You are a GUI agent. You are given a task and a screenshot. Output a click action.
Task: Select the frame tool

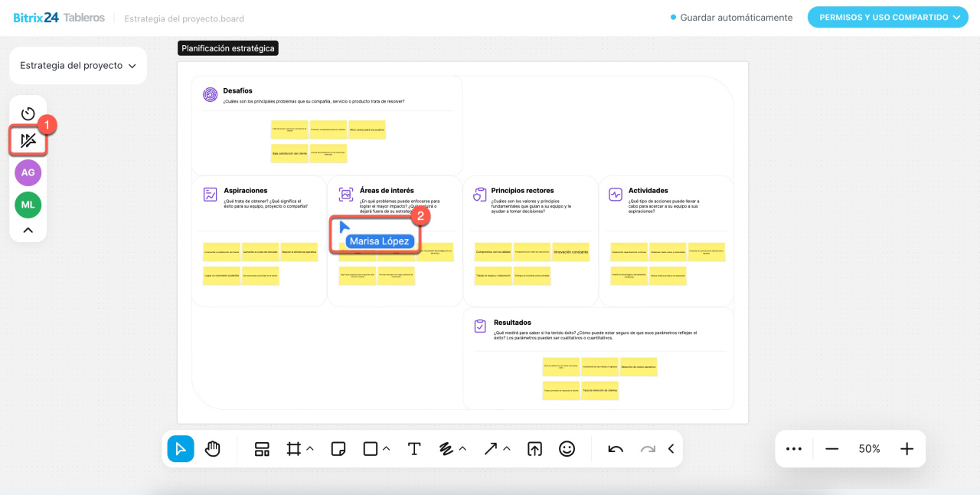(293, 449)
